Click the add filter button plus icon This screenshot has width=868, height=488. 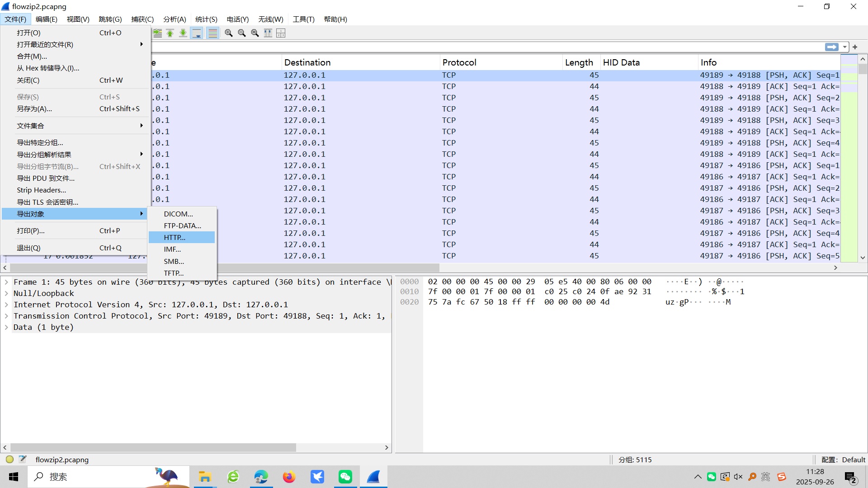855,47
